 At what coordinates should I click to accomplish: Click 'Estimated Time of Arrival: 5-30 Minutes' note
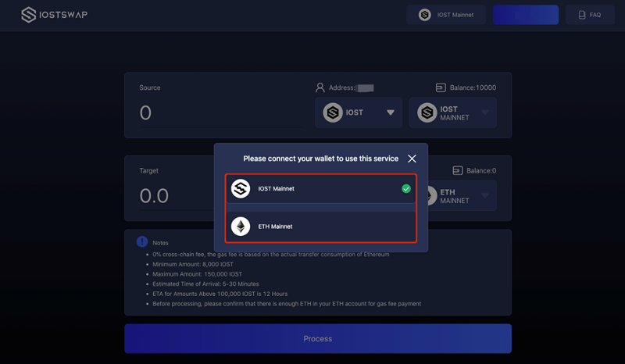(x=205, y=284)
